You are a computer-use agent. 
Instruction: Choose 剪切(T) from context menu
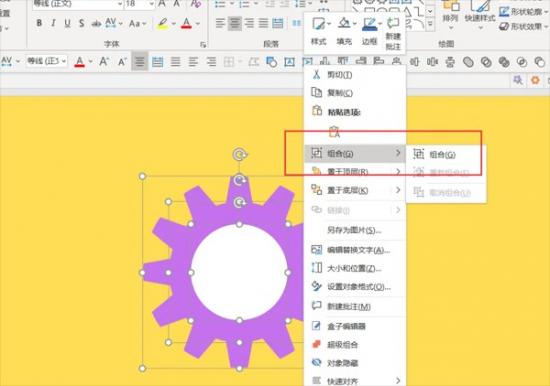tap(355, 74)
